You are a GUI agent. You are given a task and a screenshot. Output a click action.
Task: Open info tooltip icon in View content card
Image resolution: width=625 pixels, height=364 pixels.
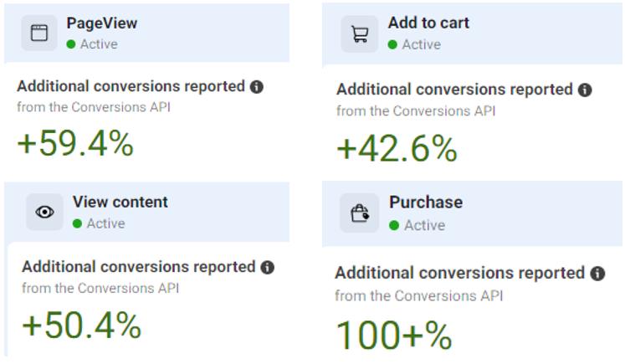268,267
